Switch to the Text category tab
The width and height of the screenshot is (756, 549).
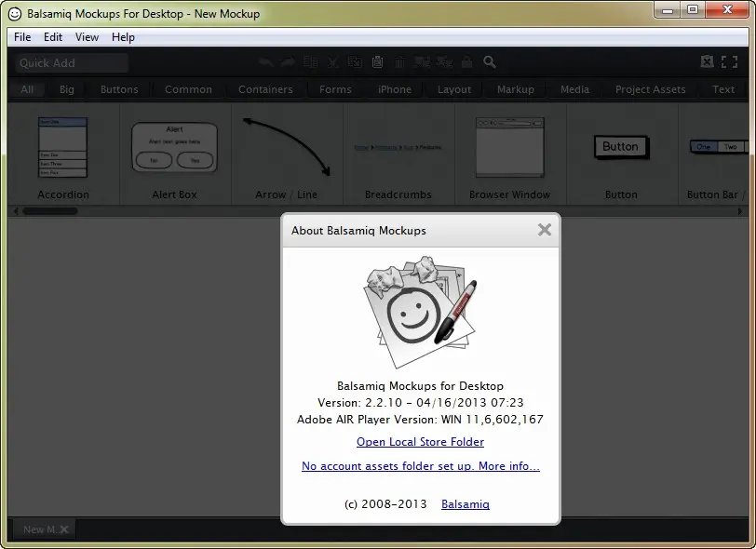723,89
